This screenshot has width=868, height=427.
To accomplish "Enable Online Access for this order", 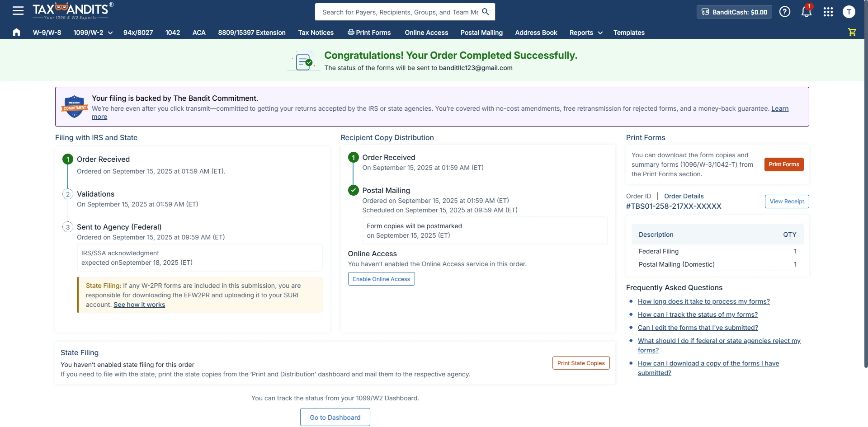I will click(x=381, y=279).
